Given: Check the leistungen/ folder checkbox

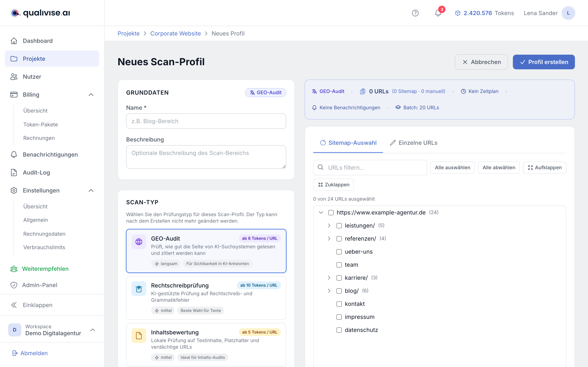Looking at the screenshot, I should point(339,226).
